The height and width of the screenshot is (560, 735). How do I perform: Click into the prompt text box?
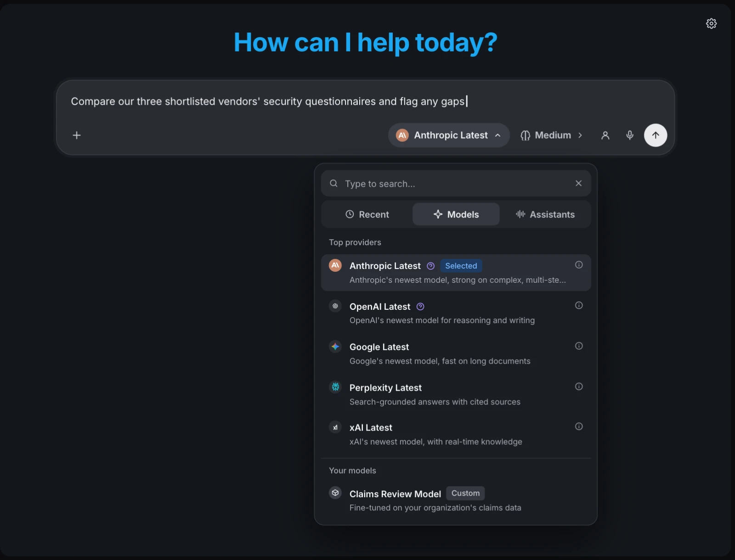(365, 101)
